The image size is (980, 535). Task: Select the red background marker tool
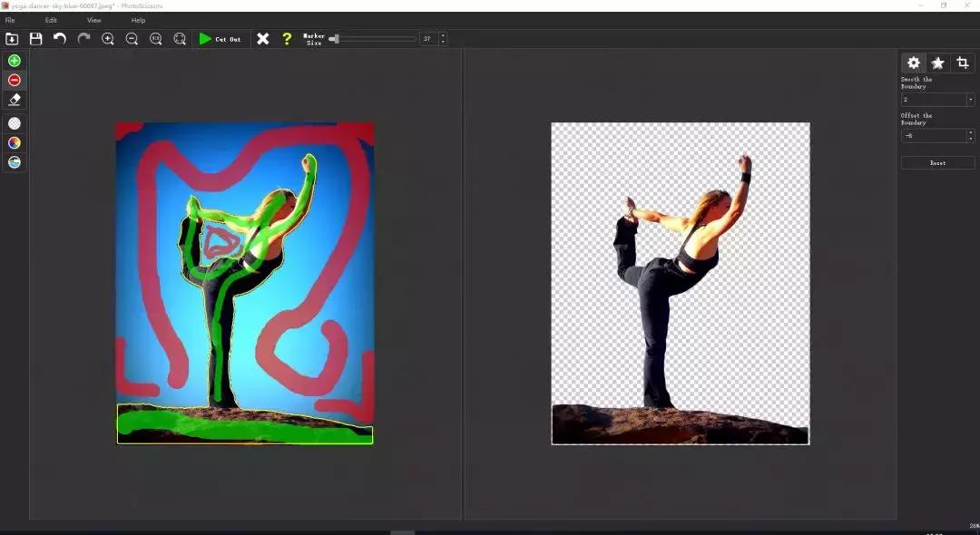point(15,81)
